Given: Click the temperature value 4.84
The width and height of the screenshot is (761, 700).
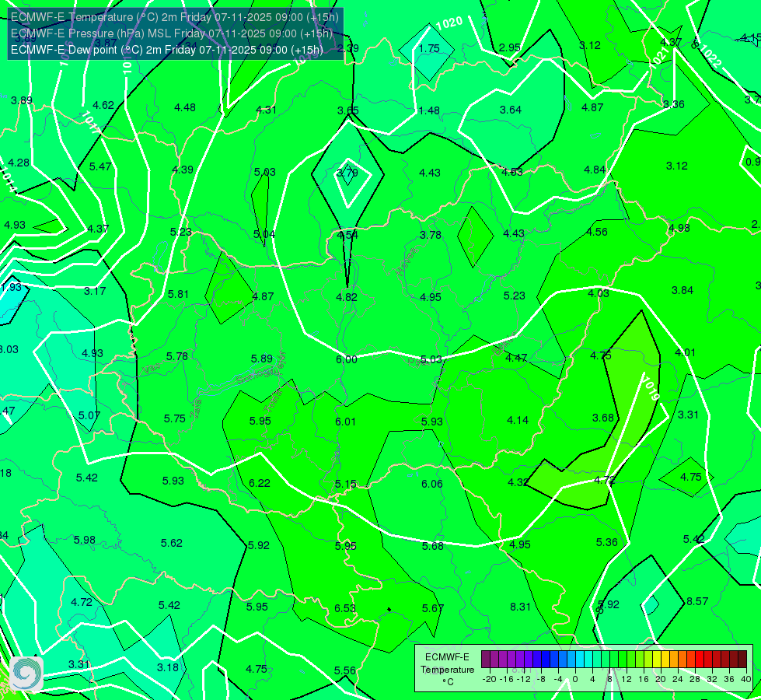Looking at the screenshot, I should pyautogui.click(x=595, y=170).
